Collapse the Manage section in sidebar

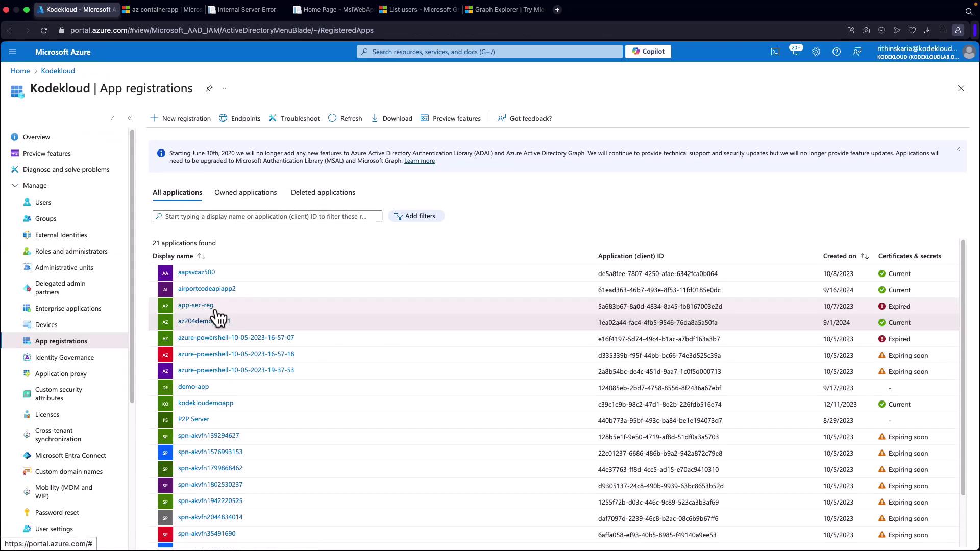coord(15,186)
